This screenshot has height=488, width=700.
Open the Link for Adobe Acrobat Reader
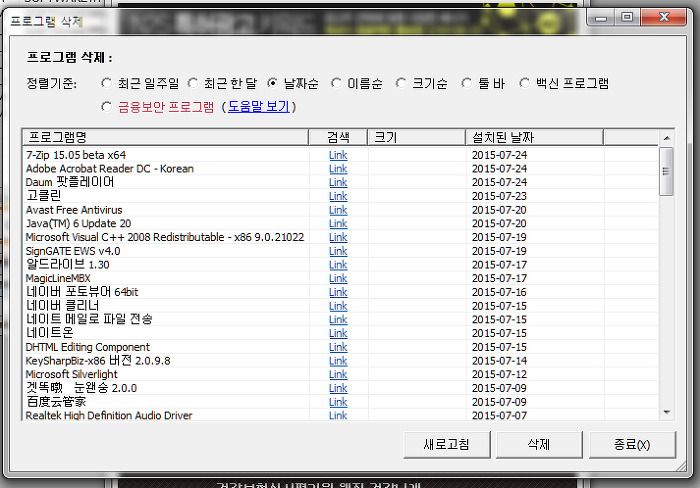click(338, 169)
